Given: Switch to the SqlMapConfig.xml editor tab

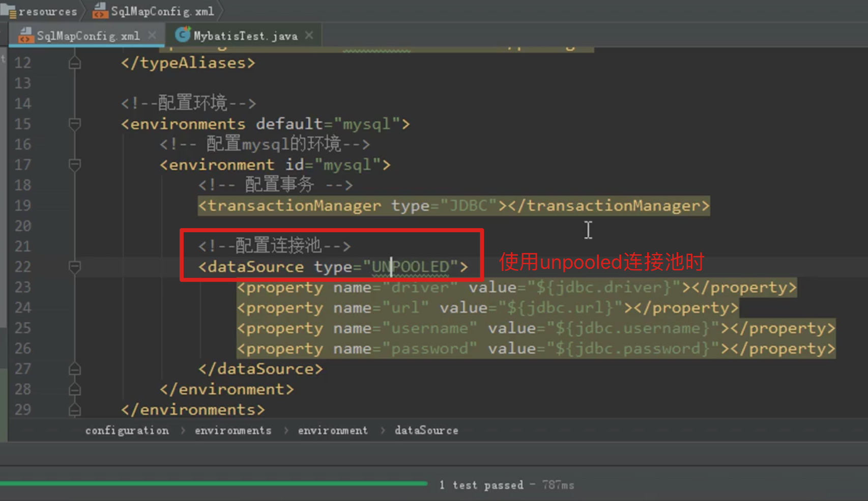Looking at the screenshot, I should (x=88, y=36).
